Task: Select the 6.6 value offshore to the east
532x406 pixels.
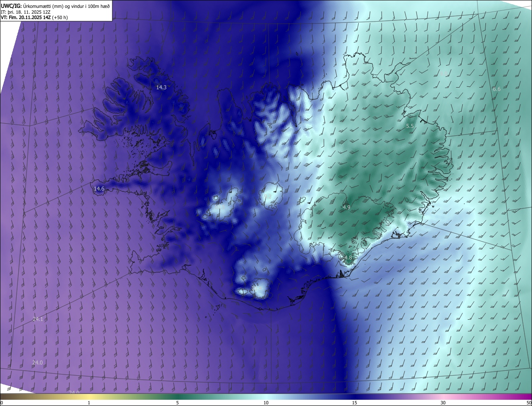Action: 497,89
